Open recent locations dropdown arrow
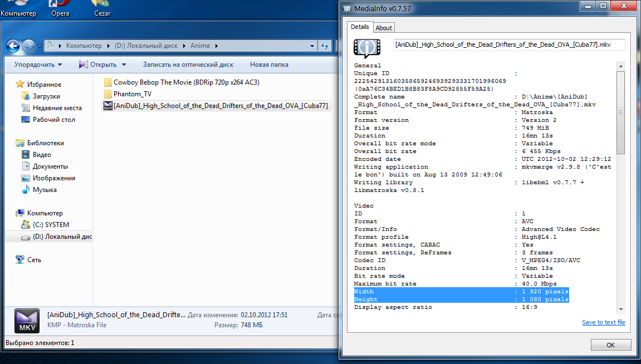This screenshot has width=641, height=364. [x=40, y=46]
